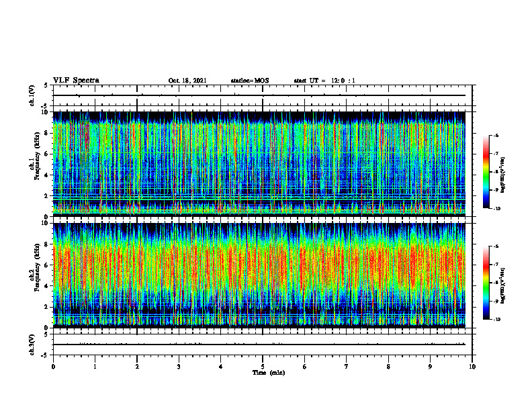Image resolution: width=532 pixels, height=411 pixels.
Task: Click the "10" tick on the time axis
Action: click(x=472, y=367)
